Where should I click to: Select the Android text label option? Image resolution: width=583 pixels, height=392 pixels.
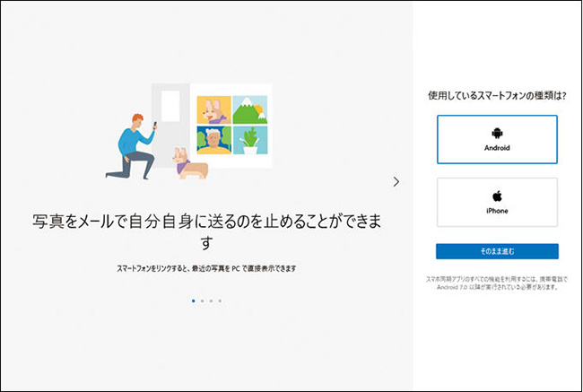coord(497,148)
